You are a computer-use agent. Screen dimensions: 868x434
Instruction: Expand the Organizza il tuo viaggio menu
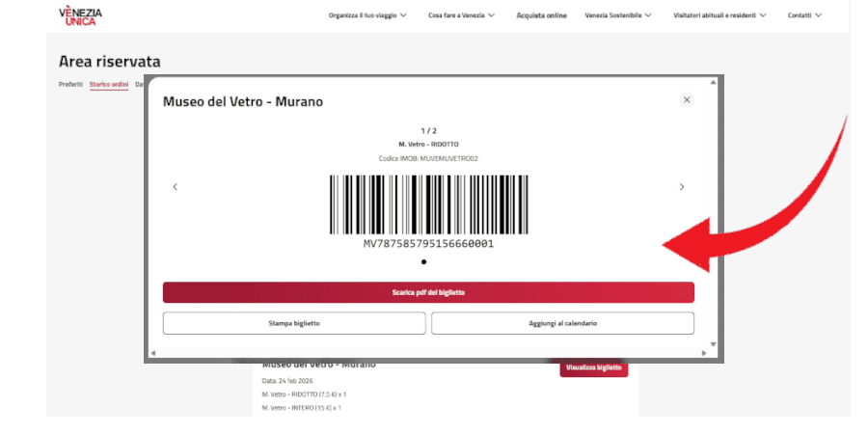pyautogui.click(x=367, y=15)
